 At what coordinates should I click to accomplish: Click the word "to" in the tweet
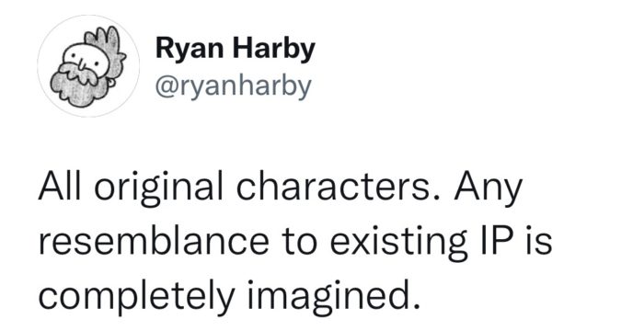tap(299, 243)
